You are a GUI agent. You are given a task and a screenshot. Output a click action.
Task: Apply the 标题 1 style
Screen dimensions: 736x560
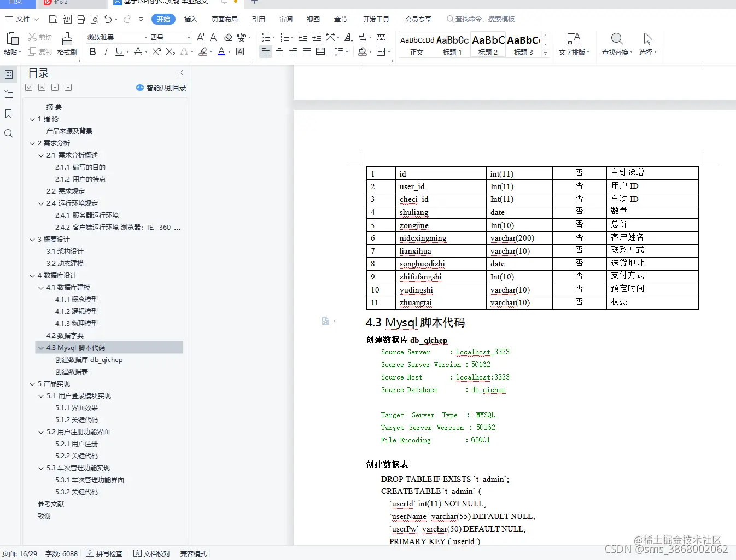tap(452, 45)
